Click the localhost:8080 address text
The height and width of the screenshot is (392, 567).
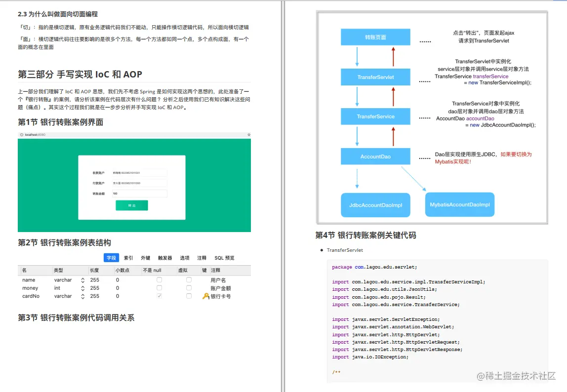(x=35, y=134)
